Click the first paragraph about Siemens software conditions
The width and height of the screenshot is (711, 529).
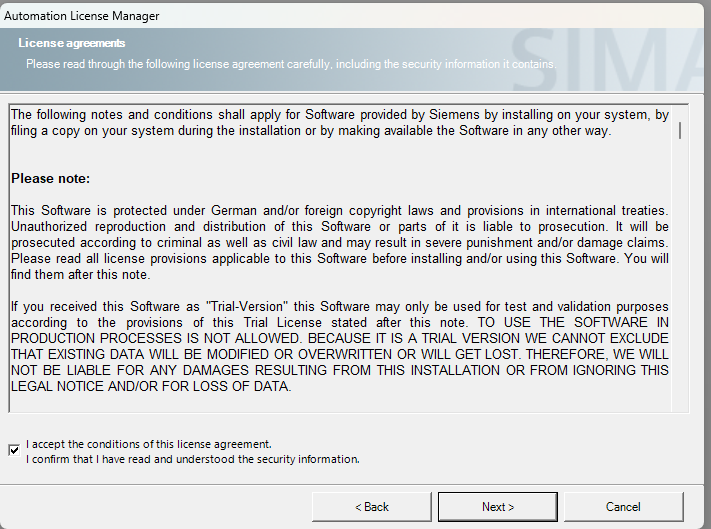click(338, 123)
